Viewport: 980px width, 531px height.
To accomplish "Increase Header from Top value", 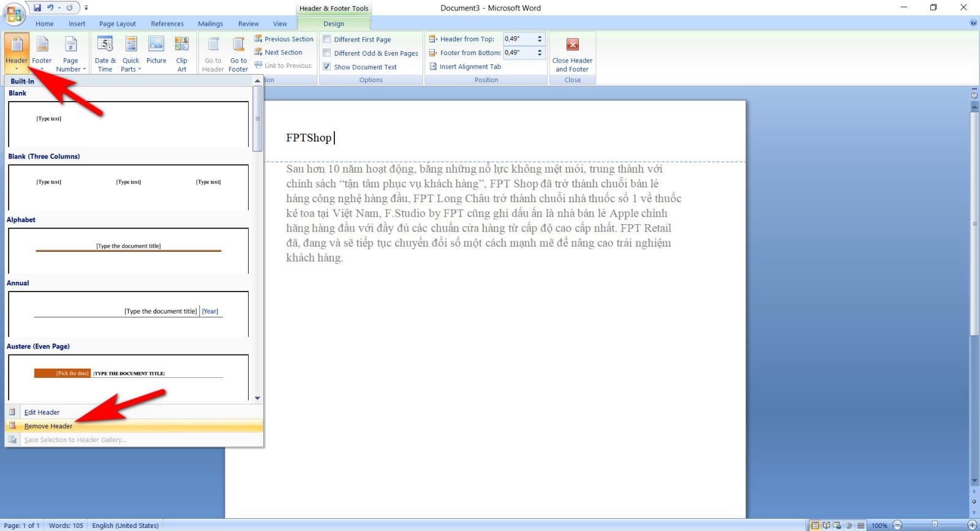I will click(x=540, y=36).
